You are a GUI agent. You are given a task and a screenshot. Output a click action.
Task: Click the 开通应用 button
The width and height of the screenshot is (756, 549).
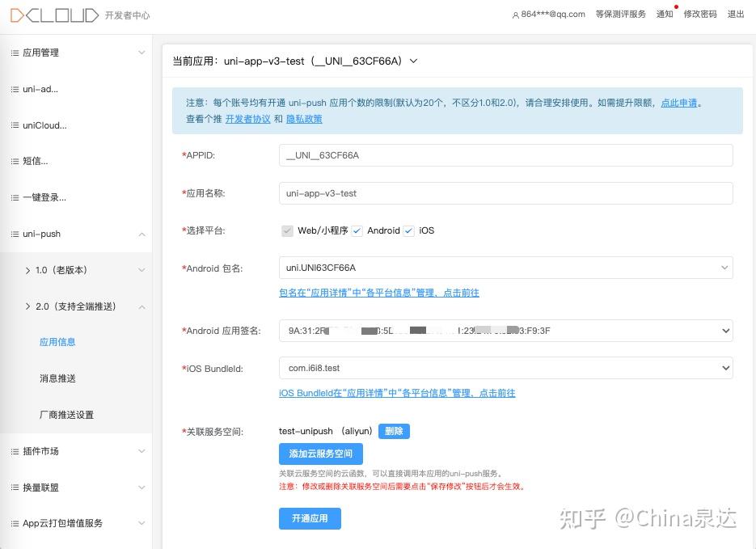310,518
